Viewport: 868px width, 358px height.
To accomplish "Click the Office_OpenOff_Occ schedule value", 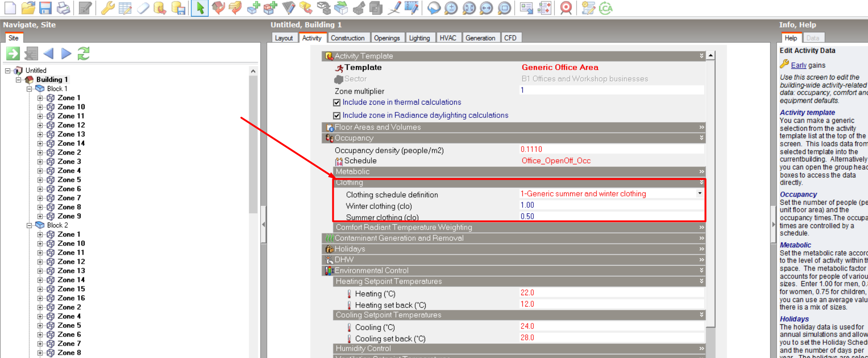I will pyautogui.click(x=556, y=161).
